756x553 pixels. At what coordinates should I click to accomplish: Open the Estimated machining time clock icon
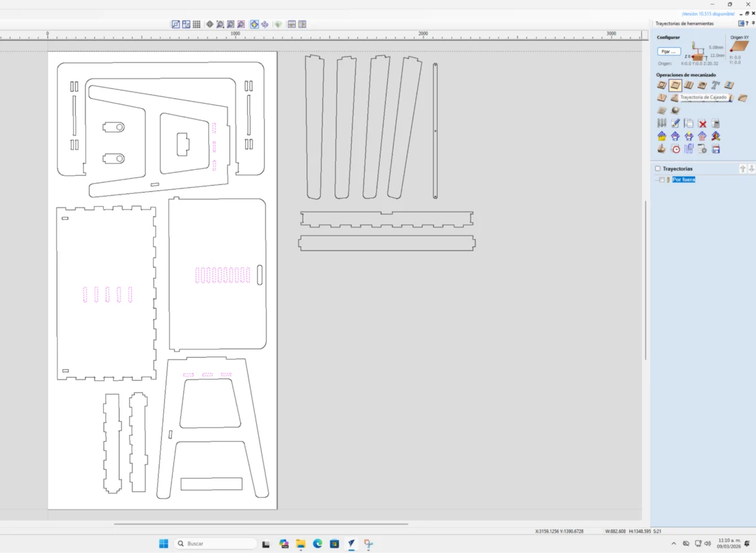[x=675, y=150]
